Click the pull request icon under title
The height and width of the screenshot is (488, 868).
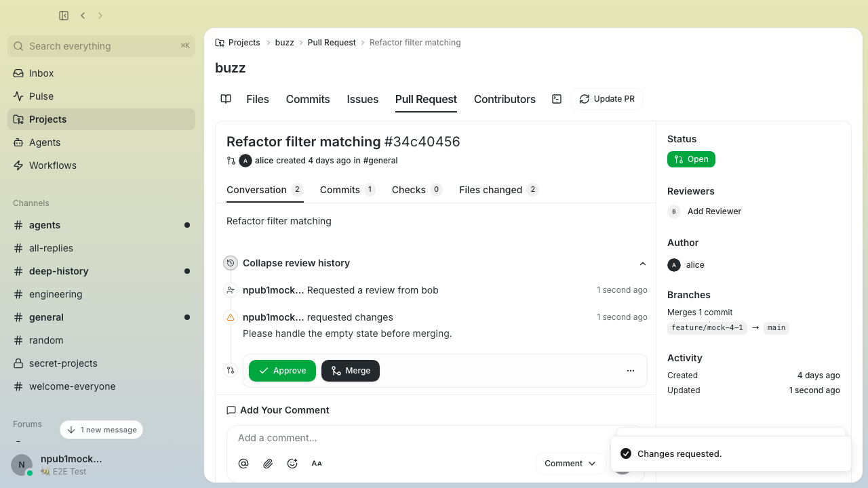[231, 161]
